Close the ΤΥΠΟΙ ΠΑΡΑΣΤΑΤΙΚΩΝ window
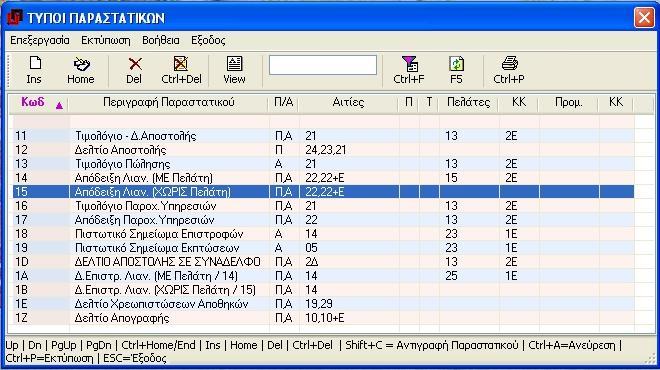The image size is (660, 370). [x=644, y=18]
